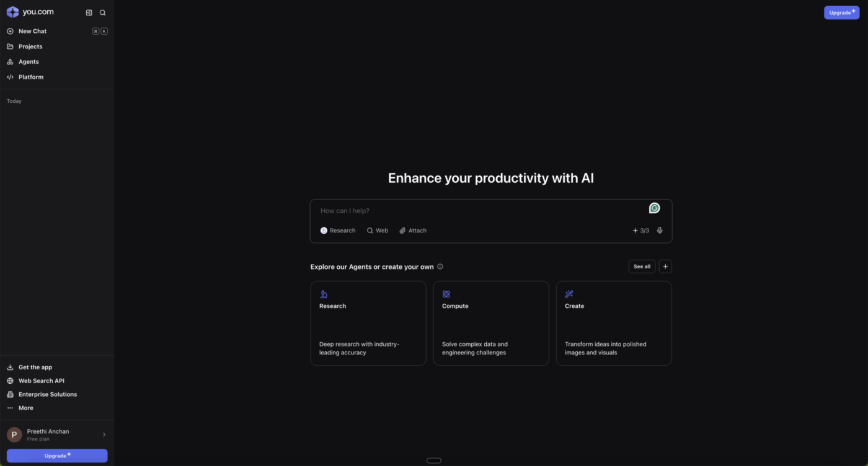This screenshot has height=466, width=868.
Task: Click the See all agents button
Action: click(642, 266)
